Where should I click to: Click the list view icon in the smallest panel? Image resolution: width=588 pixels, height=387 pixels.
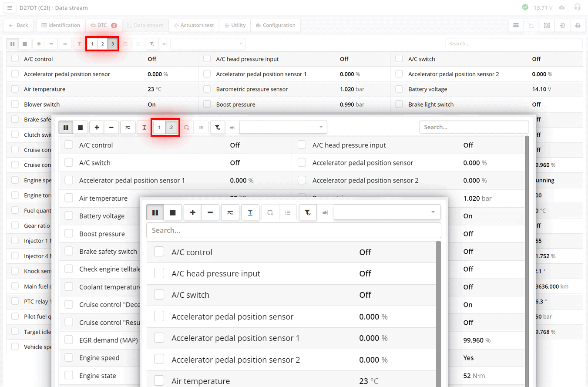click(x=288, y=212)
